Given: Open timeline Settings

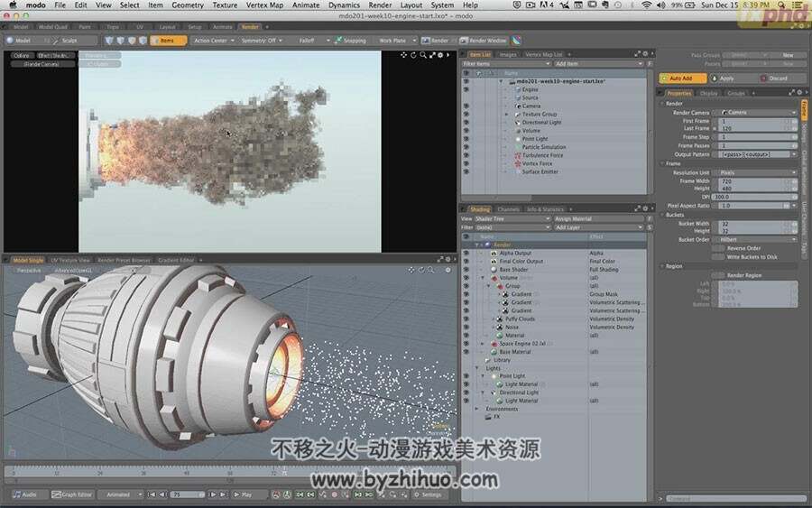Looking at the screenshot, I should tap(428, 494).
